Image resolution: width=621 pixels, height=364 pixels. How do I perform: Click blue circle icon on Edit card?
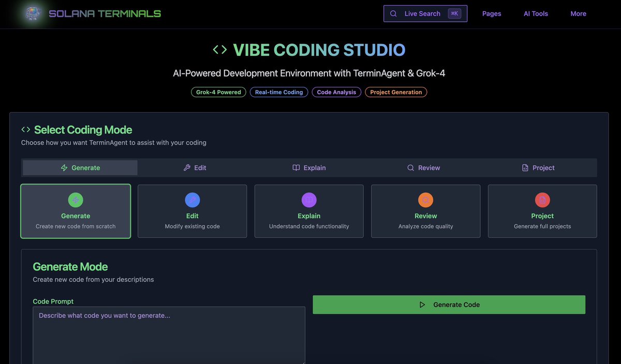coord(193,200)
